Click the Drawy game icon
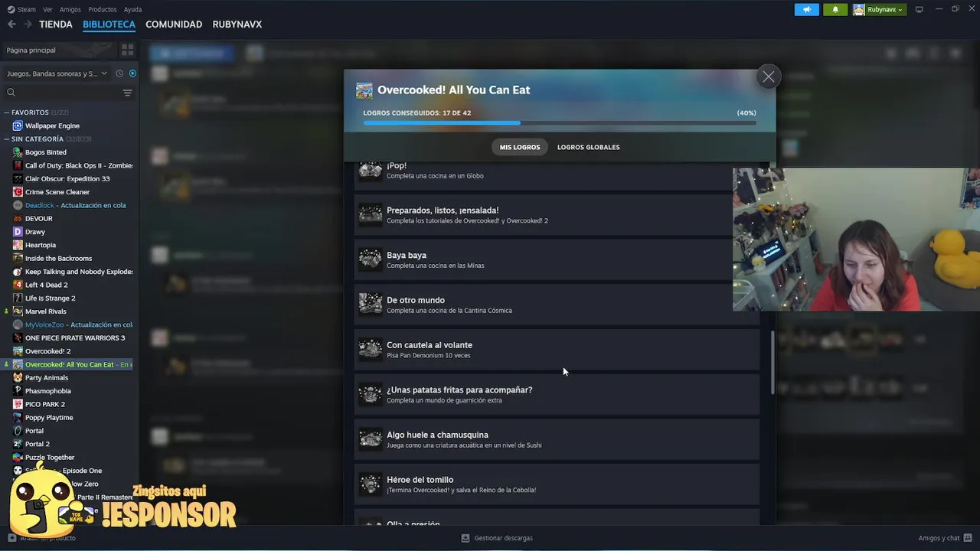This screenshot has width=980, height=551. pyautogui.click(x=18, y=232)
